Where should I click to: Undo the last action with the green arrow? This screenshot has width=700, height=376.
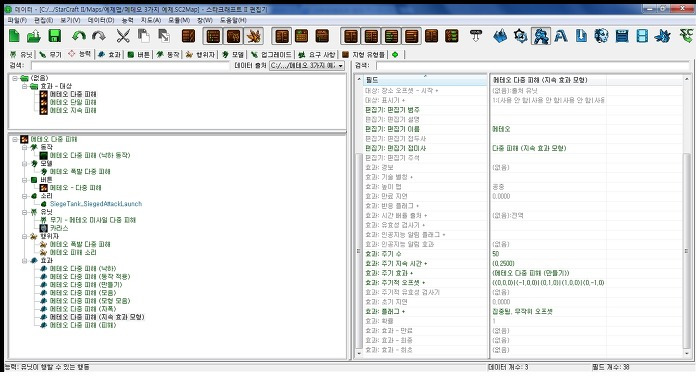79,36
